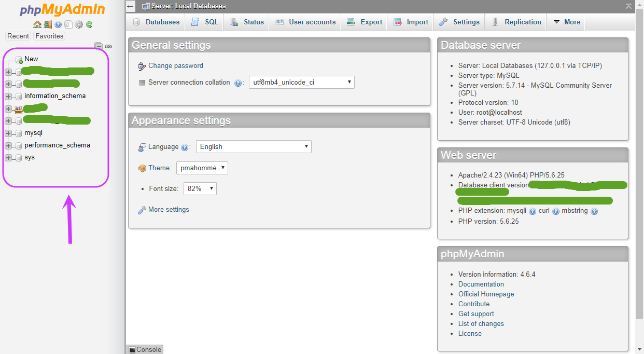This screenshot has width=644, height=354.
Task: Click New in the database tree
Action: coord(31,59)
